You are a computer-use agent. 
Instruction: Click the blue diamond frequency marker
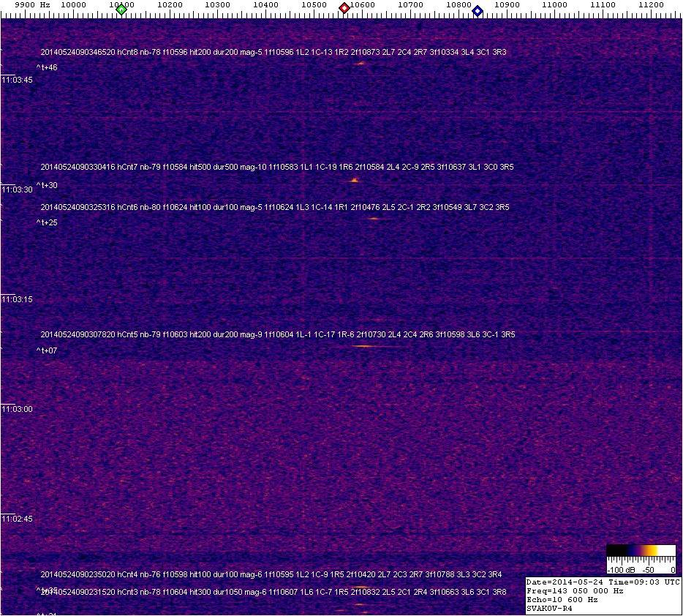tap(478, 10)
